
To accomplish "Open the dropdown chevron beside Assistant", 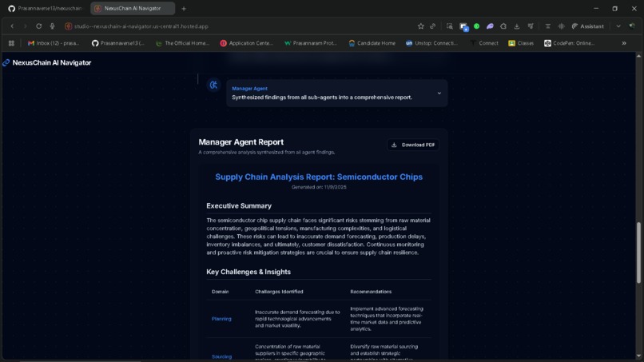I will point(618,26).
